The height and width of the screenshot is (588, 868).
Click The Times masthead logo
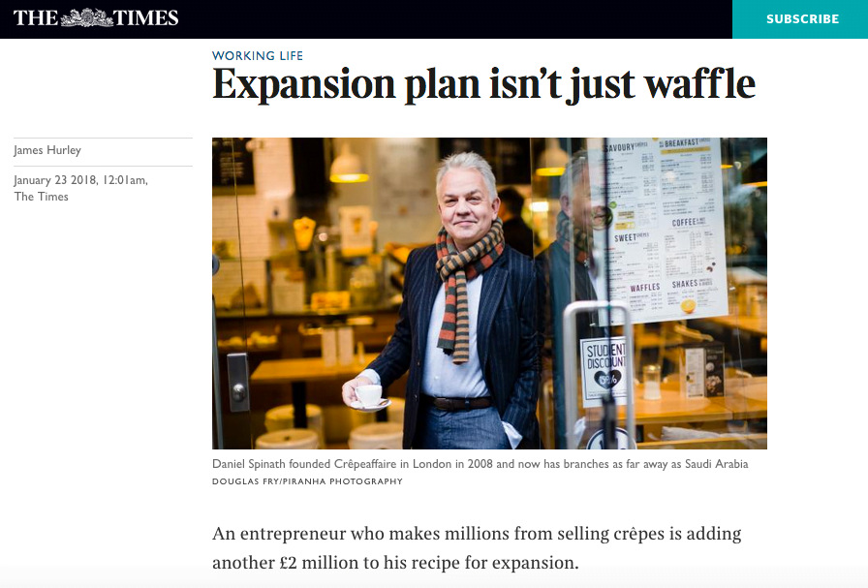click(94, 16)
